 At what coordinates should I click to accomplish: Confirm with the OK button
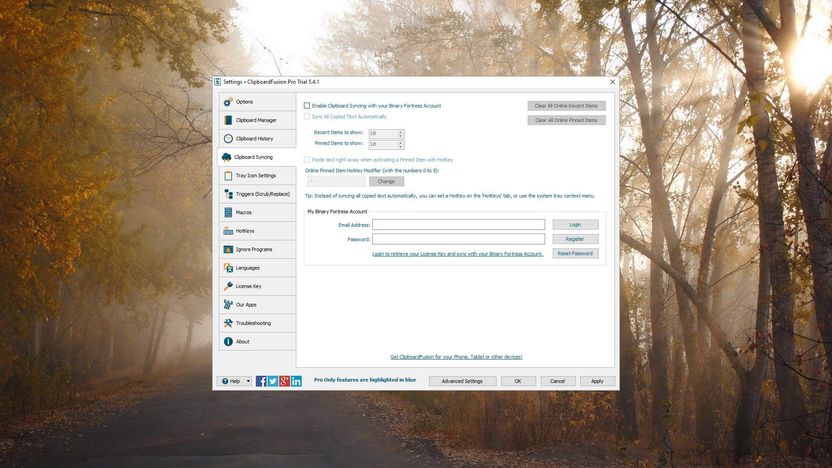[518, 381]
